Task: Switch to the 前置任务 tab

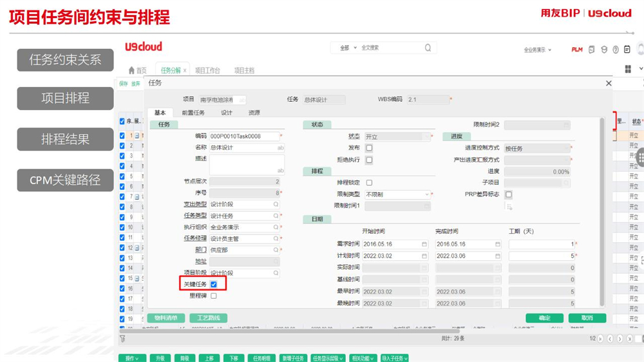Action: click(x=193, y=113)
